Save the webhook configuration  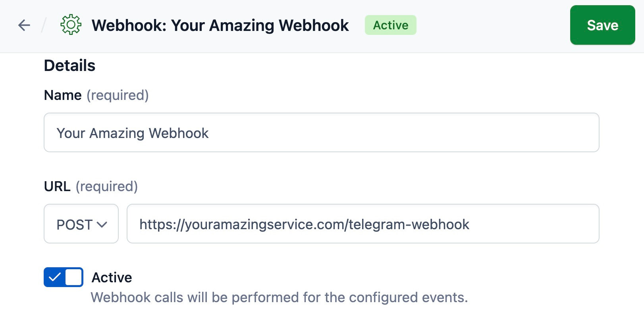point(602,25)
